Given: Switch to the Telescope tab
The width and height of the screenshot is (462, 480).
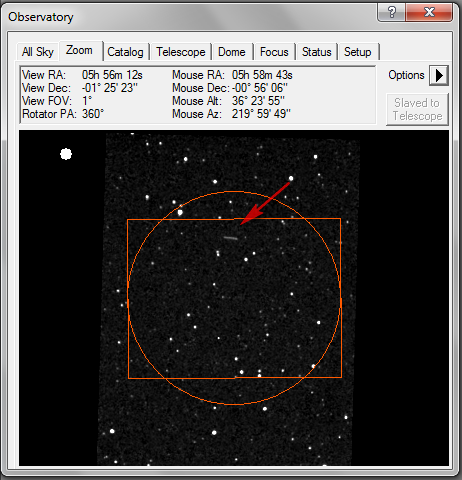Looking at the screenshot, I should [181, 52].
